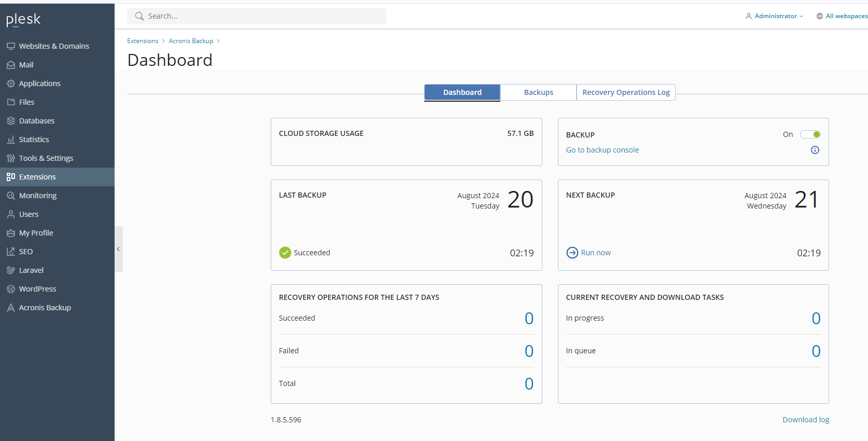Click the green Succeeded checkmark icon
This screenshot has width=868, height=441.
[x=285, y=253]
